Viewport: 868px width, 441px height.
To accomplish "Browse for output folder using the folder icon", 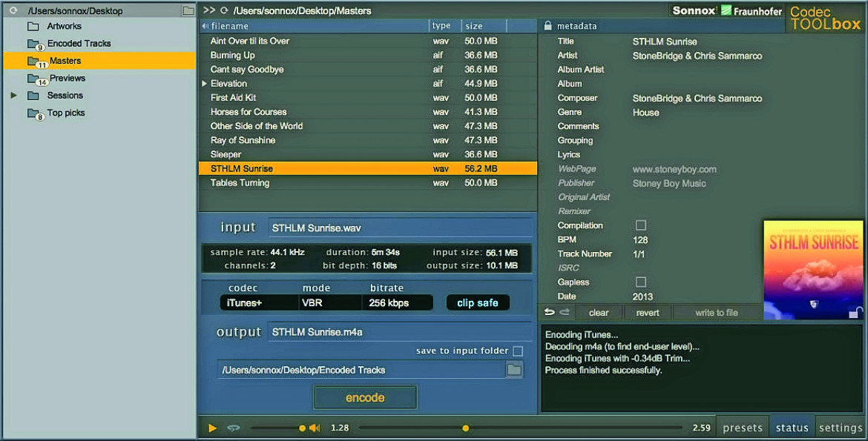I will coord(514,369).
